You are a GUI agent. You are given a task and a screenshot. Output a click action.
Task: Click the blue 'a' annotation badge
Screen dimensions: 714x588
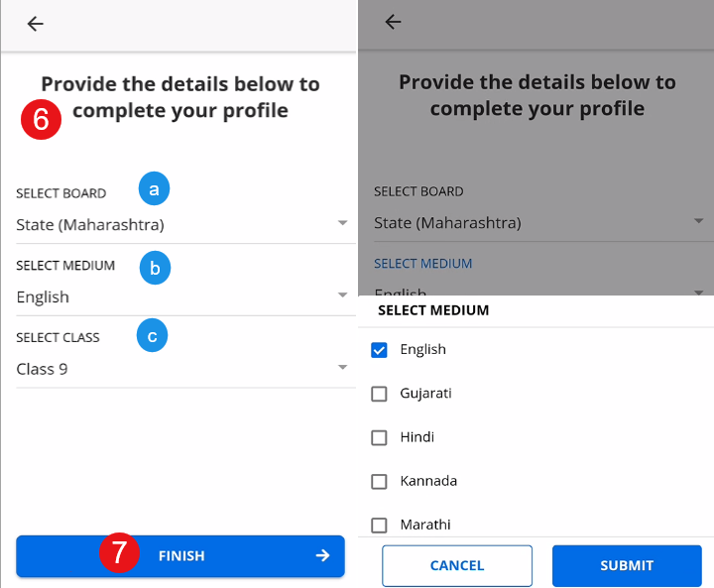tap(154, 188)
